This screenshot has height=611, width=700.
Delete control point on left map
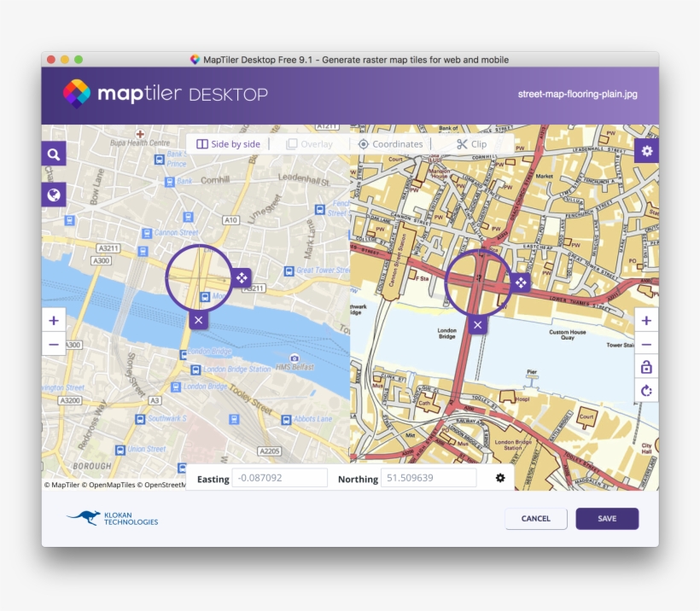tap(199, 320)
